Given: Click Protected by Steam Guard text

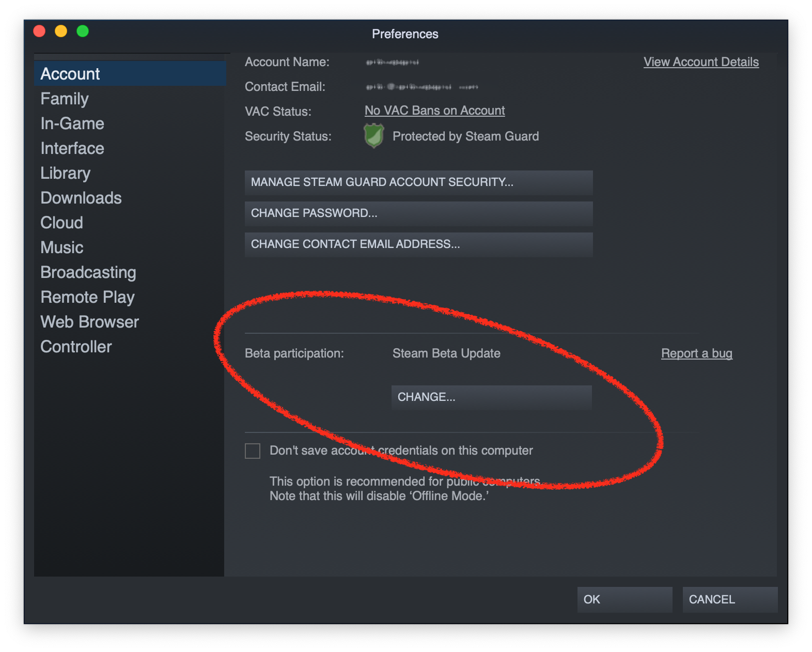Looking at the screenshot, I should (465, 136).
